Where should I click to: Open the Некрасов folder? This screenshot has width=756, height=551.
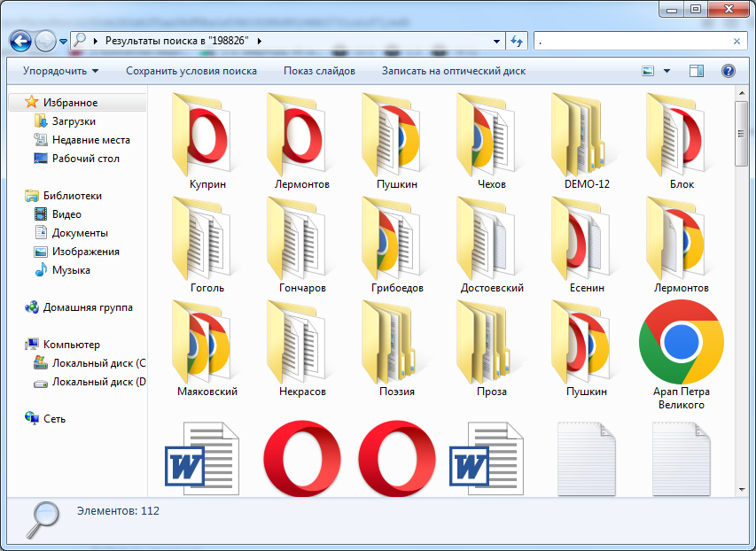tap(302, 348)
